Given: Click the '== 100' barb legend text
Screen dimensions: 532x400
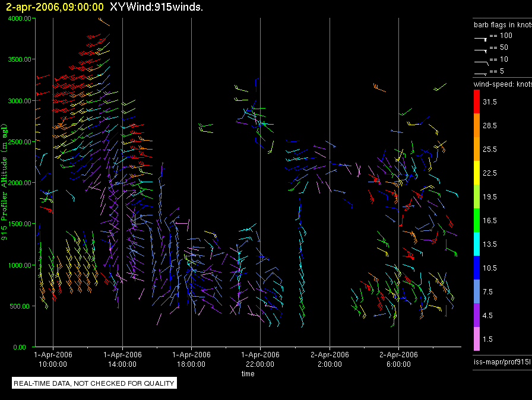Looking at the screenshot, I should click(x=501, y=36).
